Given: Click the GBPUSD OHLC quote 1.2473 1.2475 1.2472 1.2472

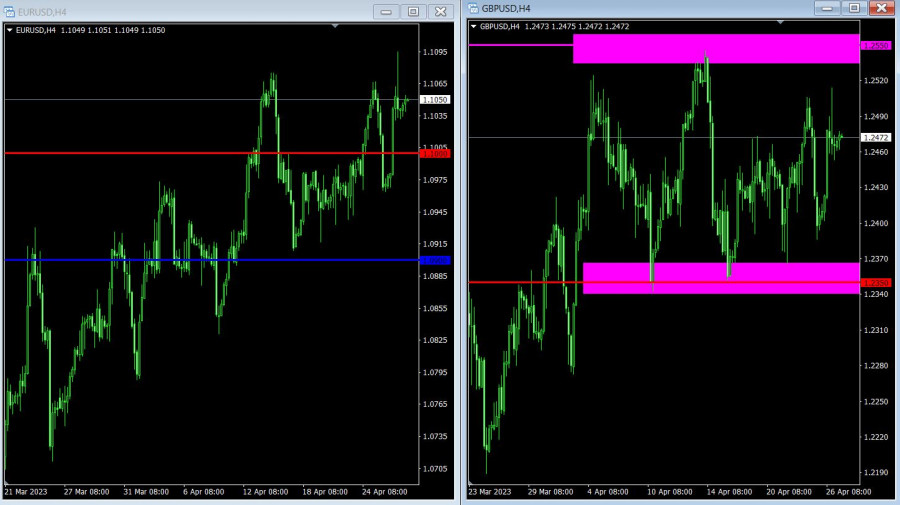Looking at the screenshot, I should (x=577, y=26).
